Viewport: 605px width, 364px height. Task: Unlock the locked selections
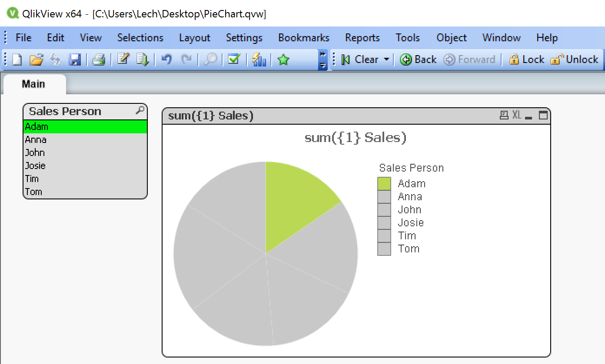point(574,60)
